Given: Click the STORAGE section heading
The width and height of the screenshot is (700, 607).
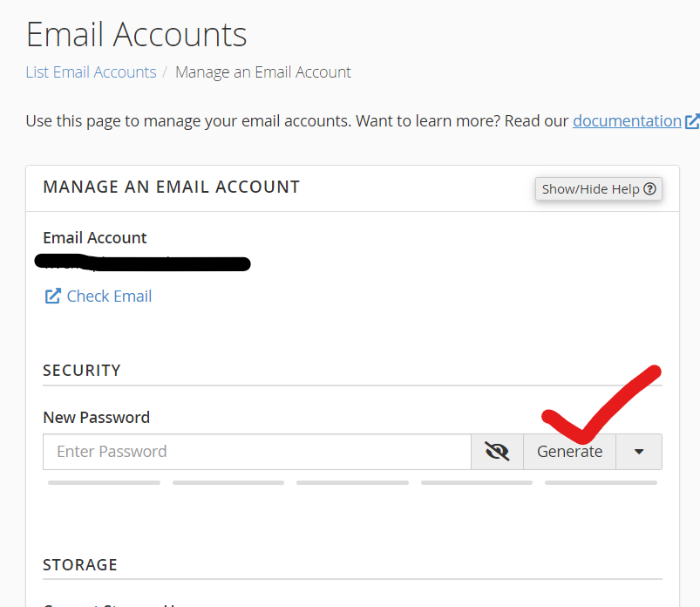Looking at the screenshot, I should pyautogui.click(x=80, y=565).
